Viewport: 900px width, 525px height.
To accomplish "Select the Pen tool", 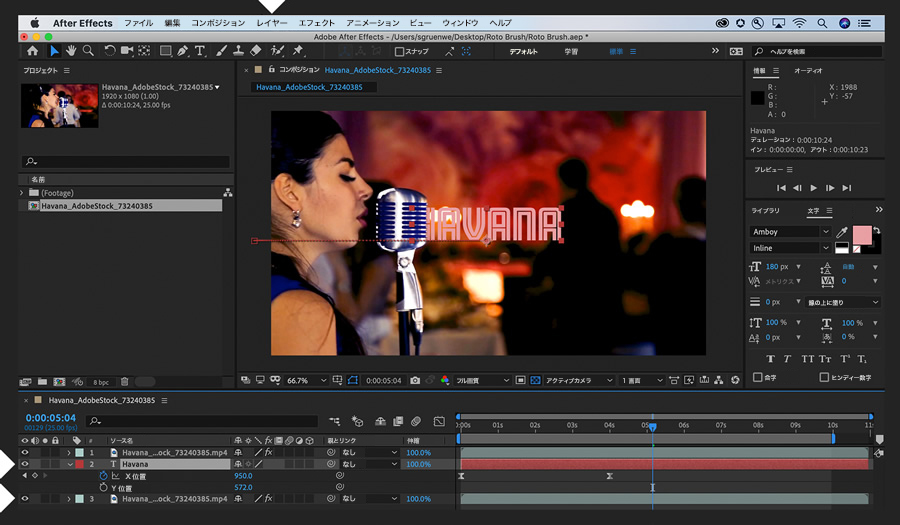I will click(x=183, y=51).
